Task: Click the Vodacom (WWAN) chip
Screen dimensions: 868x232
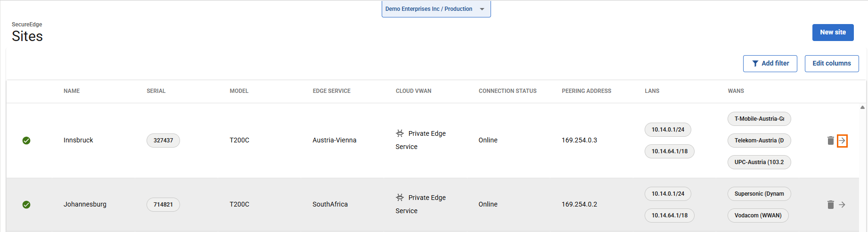Action: click(x=758, y=215)
